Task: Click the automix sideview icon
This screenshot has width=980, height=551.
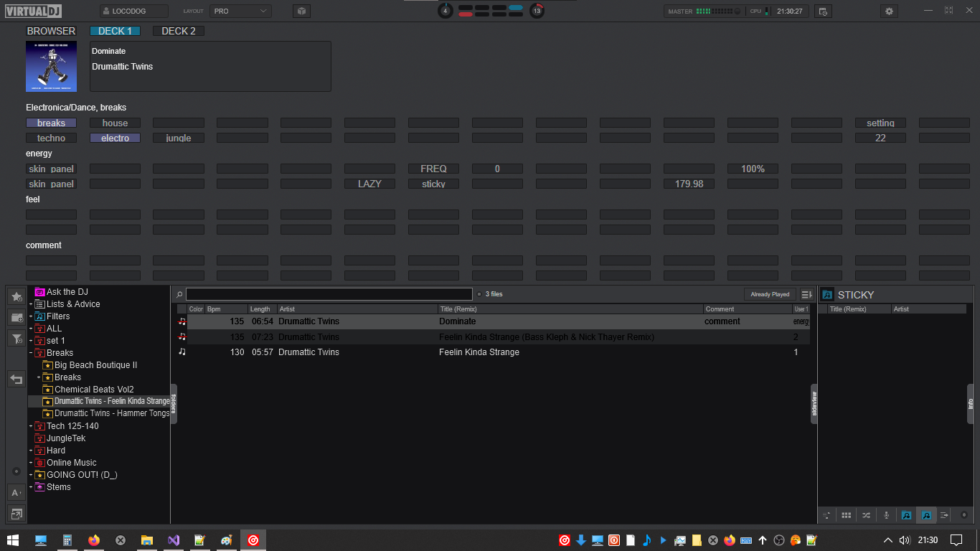Action: [x=826, y=515]
